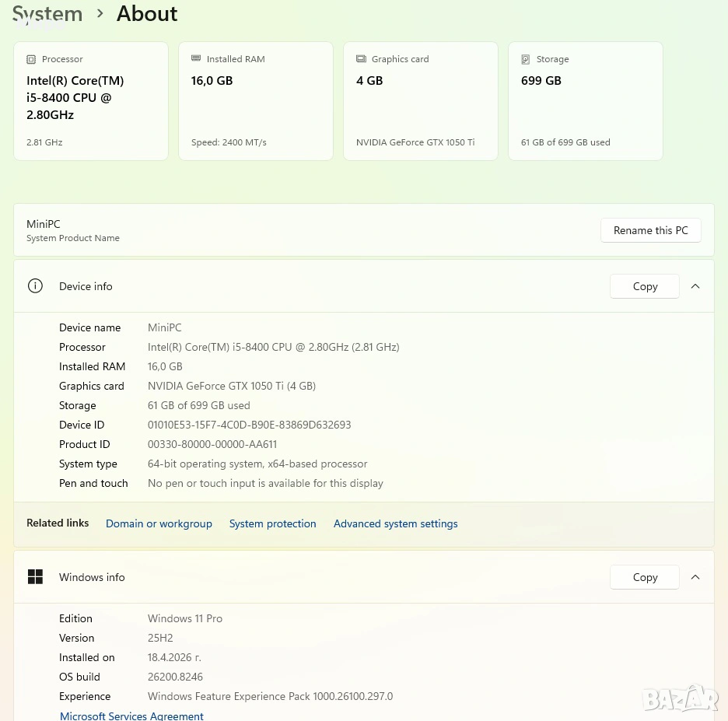Open the Microsoft Services Agreement link

coord(131,716)
